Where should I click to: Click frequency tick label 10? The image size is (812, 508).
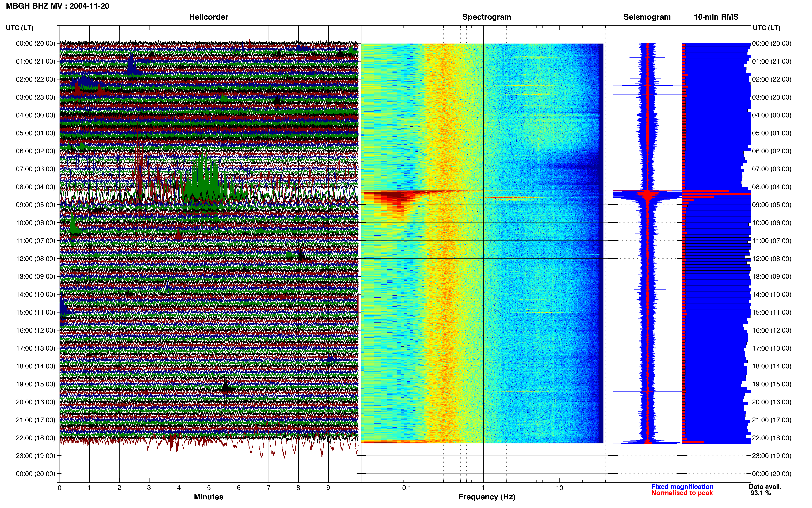pyautogui.click(x=559, y=487)
